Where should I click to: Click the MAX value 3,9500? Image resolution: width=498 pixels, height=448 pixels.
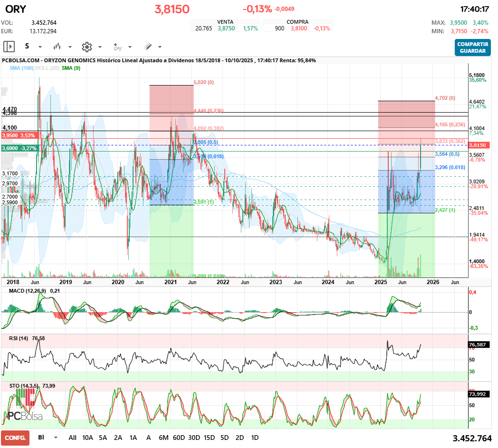point(458,22)
